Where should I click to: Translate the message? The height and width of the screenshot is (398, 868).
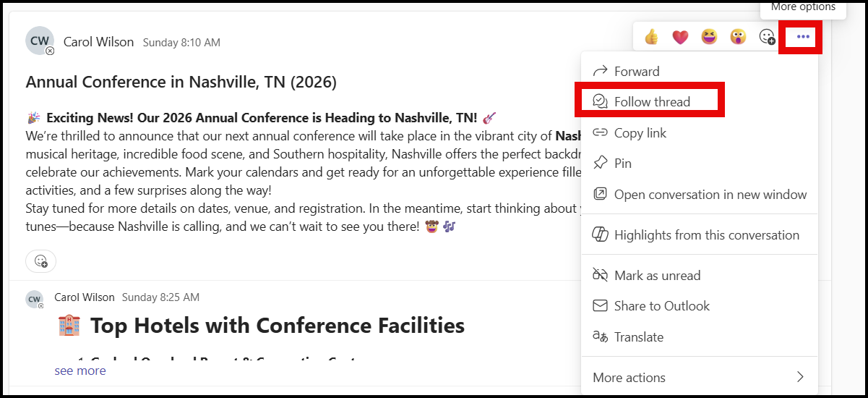point(638,337)
